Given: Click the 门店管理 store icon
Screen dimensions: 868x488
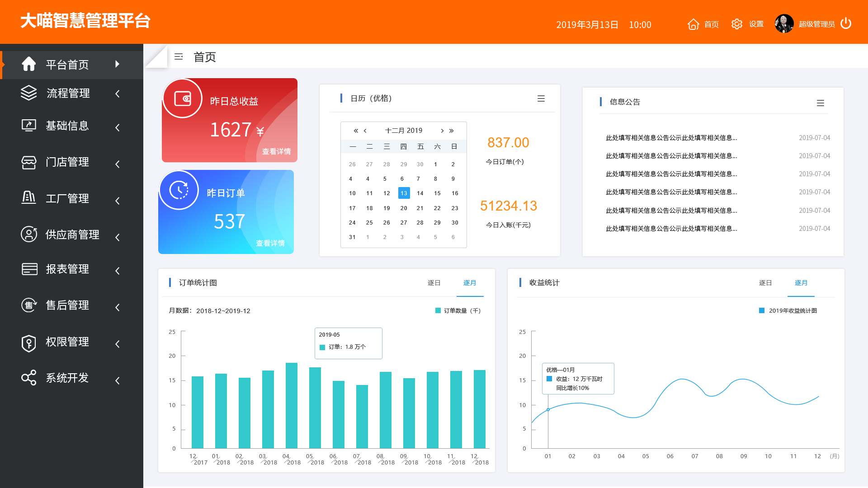Looking at the screenshot, I should click(x=29, y=162).
